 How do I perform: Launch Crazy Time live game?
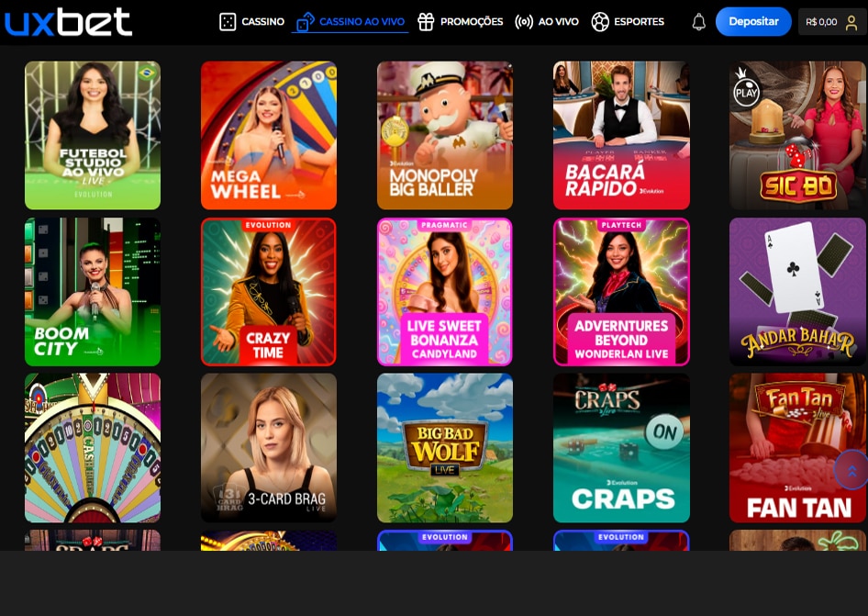[x=268, y=291]
